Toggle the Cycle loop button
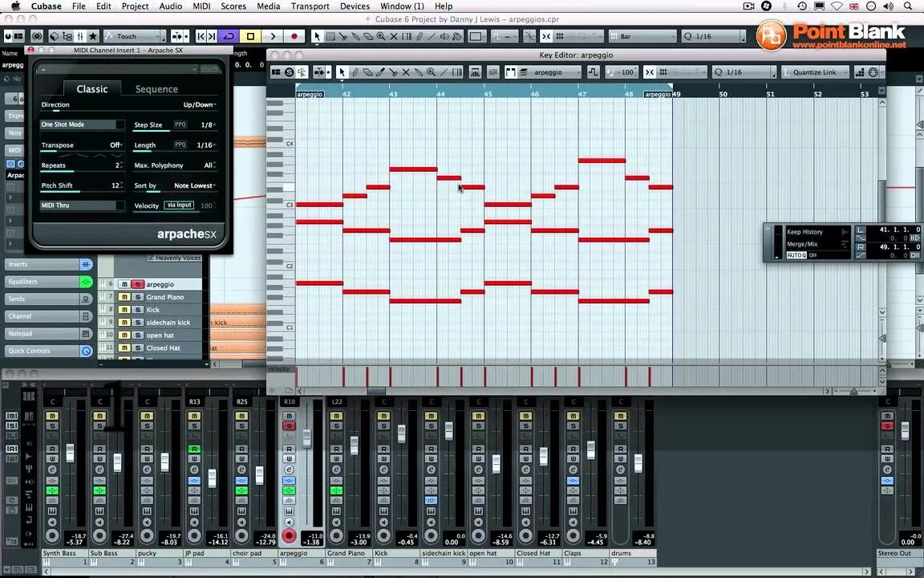This screenshot has width=924, height=578. [229, 37]
